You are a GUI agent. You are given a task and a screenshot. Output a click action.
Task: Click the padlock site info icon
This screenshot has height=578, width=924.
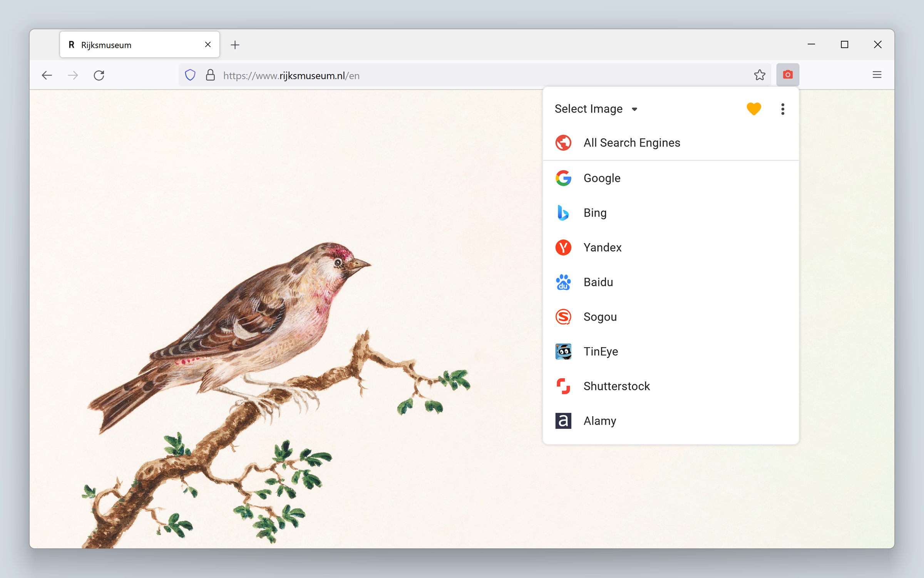pos(210,75)
